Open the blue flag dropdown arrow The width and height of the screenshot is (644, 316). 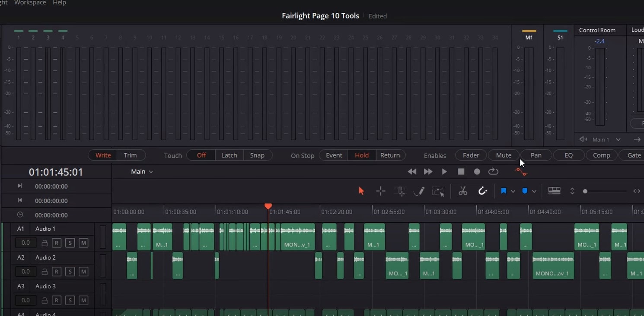513,191
